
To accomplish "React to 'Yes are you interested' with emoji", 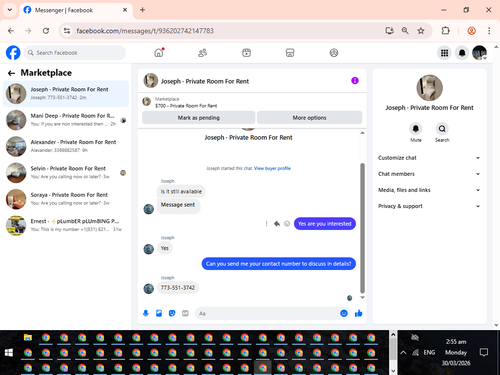I will pos(287,224).
